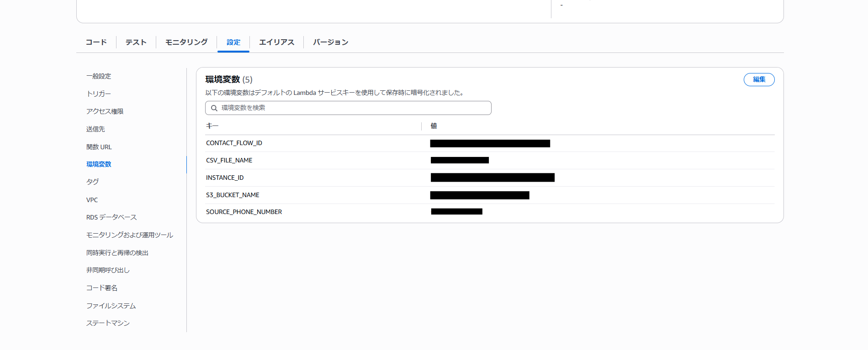
Task: Open 非同期呼び出し settings
Action: pyautogui.click(x=108, y=270)
